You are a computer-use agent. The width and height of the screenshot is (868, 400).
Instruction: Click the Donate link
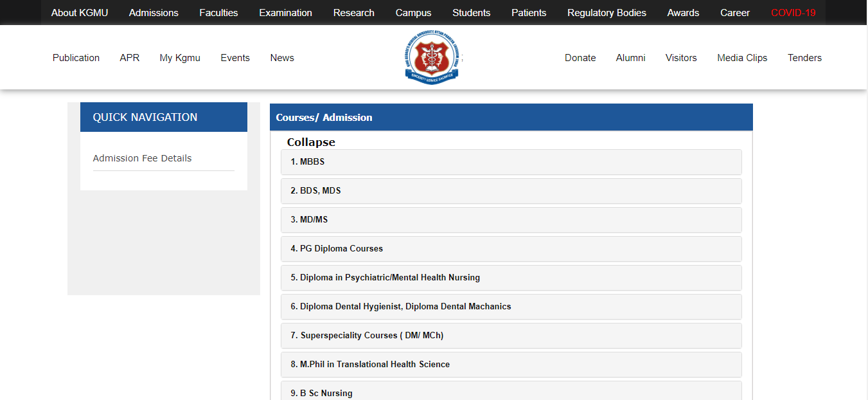(x=580, y=57)
